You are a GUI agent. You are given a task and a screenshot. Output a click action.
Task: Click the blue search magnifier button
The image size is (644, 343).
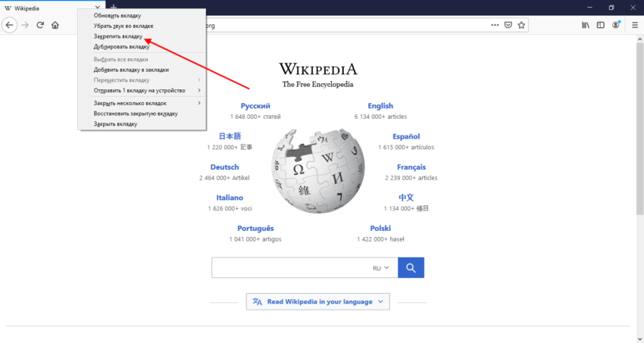411,267
